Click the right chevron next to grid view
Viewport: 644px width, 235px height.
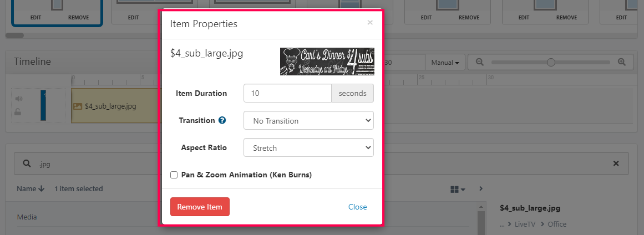pyautogui.click(x=481, y=189)
